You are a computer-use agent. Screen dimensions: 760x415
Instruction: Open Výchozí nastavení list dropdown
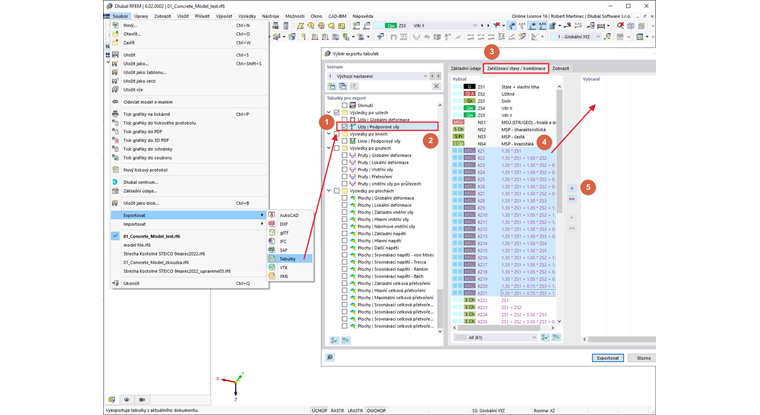(x=425, y=76)
